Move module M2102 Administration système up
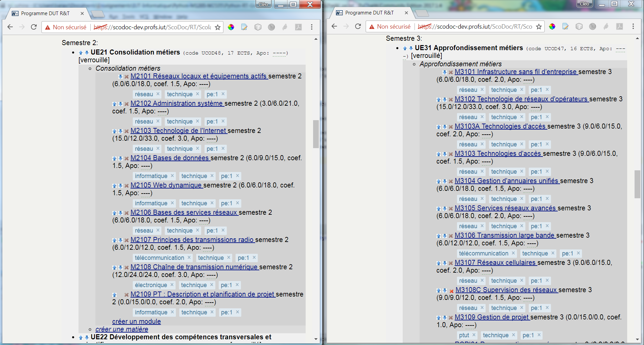 (114, 104)
